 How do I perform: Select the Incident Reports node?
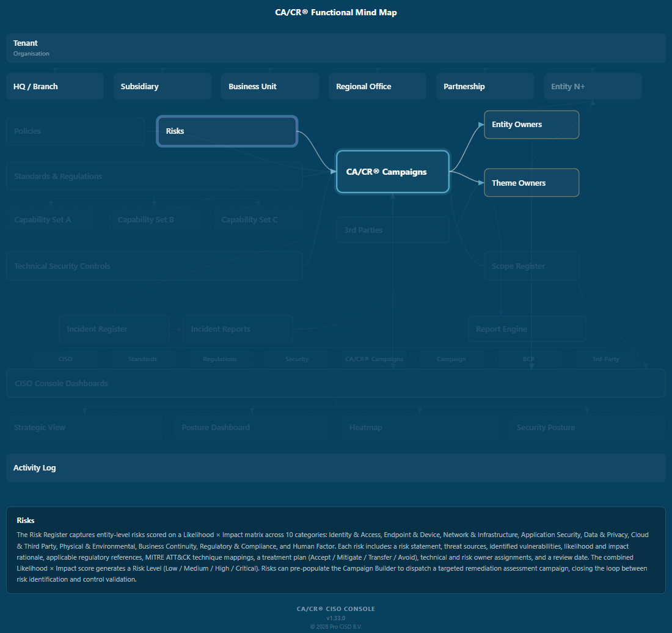[238, 329]
